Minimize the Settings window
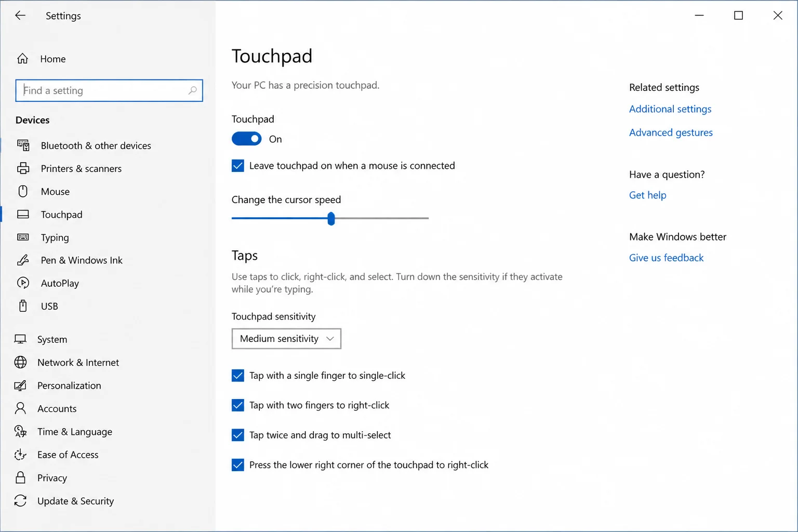This screenshot has width=798, height=532. pyautogui.click(x=699, y=16)
